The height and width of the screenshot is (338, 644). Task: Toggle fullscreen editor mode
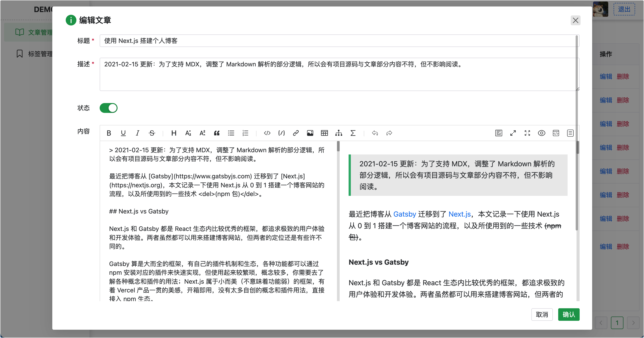pos(527,133)
